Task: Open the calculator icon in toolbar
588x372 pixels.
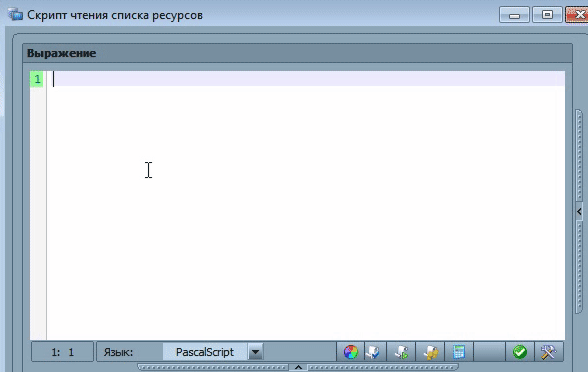Action: (459, 352)
